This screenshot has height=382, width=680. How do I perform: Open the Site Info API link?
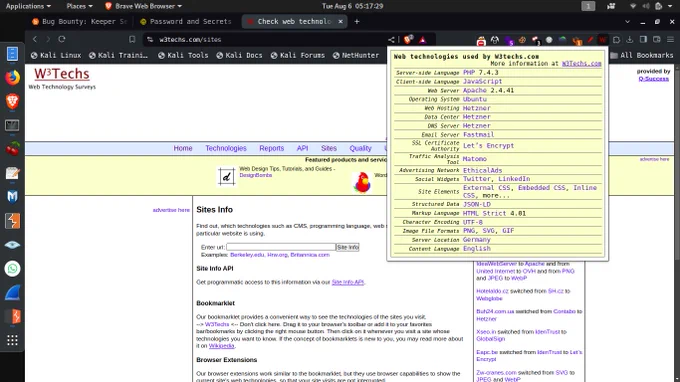[348, 282]
